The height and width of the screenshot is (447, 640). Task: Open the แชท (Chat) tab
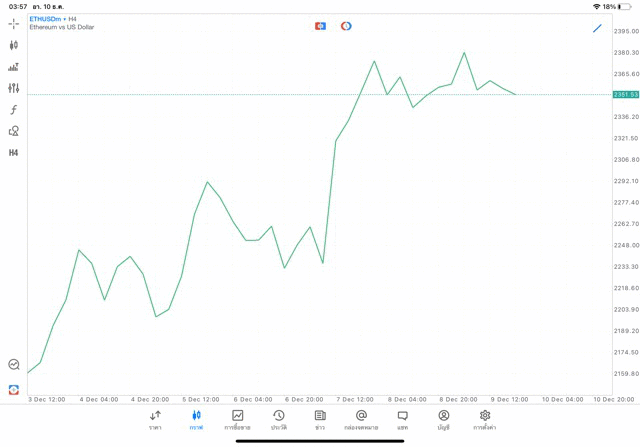402,420
